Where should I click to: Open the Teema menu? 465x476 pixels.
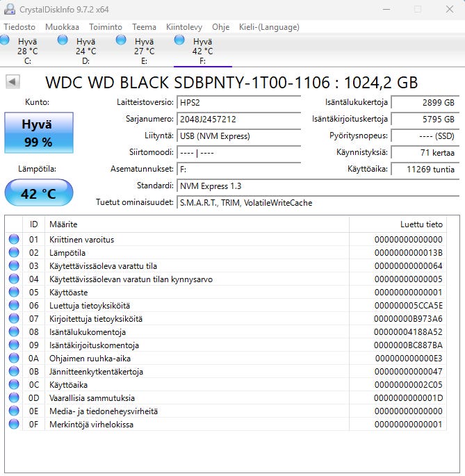tap(144, 27)
